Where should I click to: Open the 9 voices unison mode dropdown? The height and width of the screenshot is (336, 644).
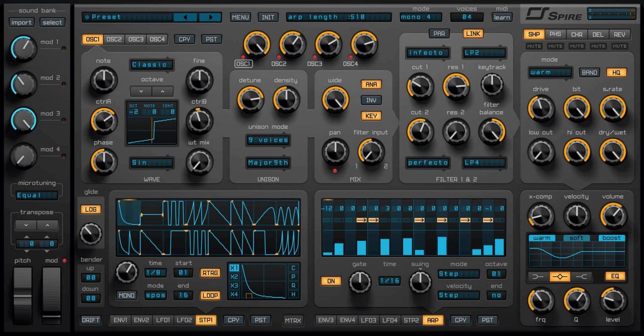268,140
